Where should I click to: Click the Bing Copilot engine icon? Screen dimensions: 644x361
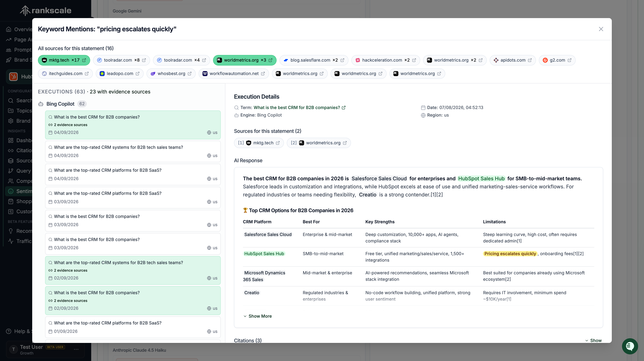pyautogui.click(x=41, y=104)
